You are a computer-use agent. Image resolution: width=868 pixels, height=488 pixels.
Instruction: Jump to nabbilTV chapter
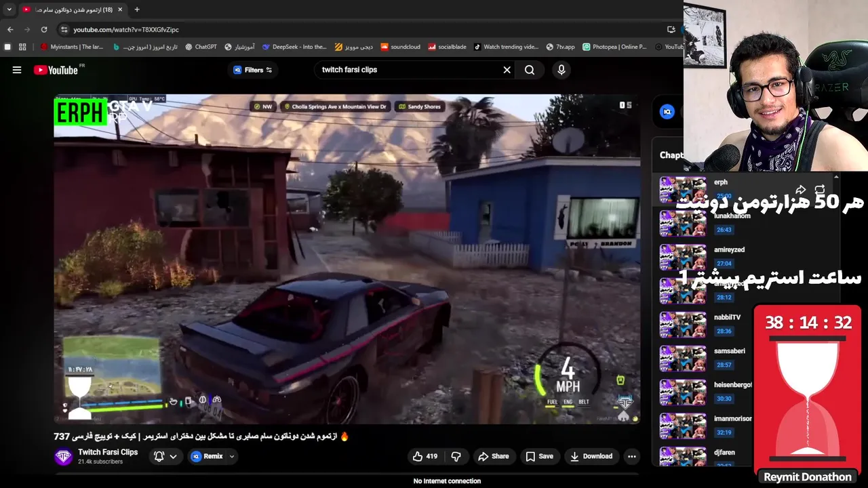pos(727,317)
